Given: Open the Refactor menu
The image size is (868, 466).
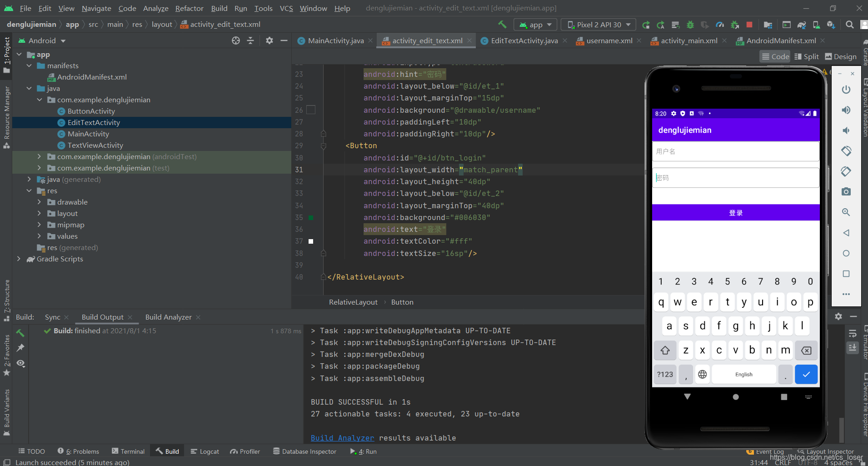Looking at the screenshot, I should point(189,8).
